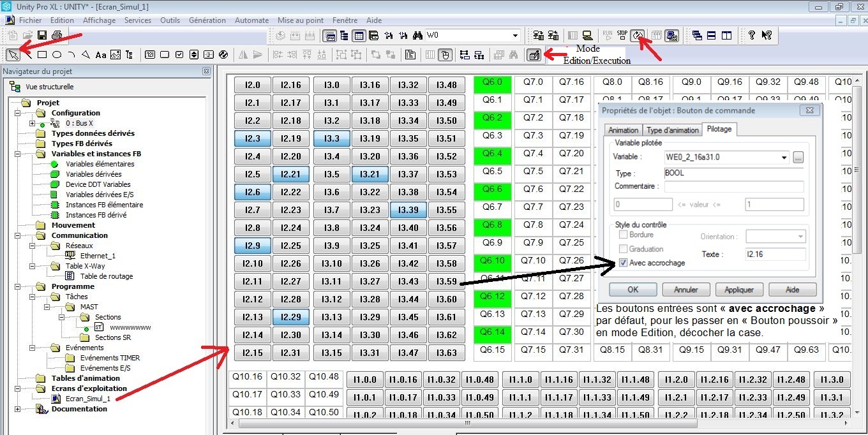
Task: Select the Aa text tool
Action: pos(100,55)
